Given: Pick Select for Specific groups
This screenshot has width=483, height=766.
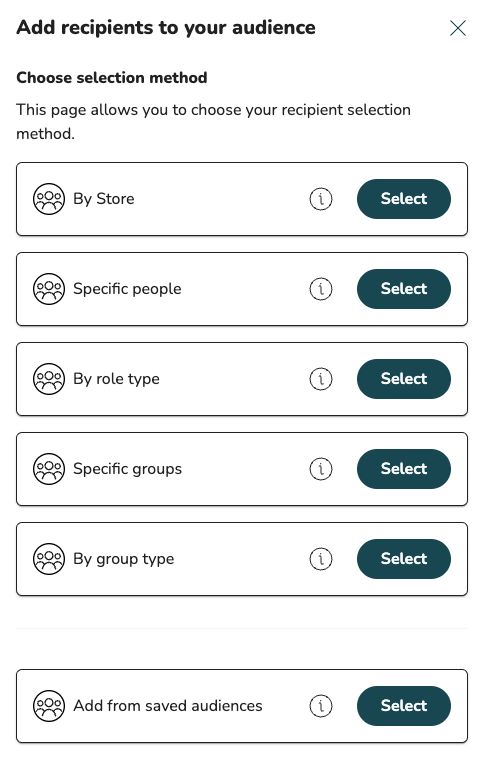Looking at the screenshot, I should point(404,468).
